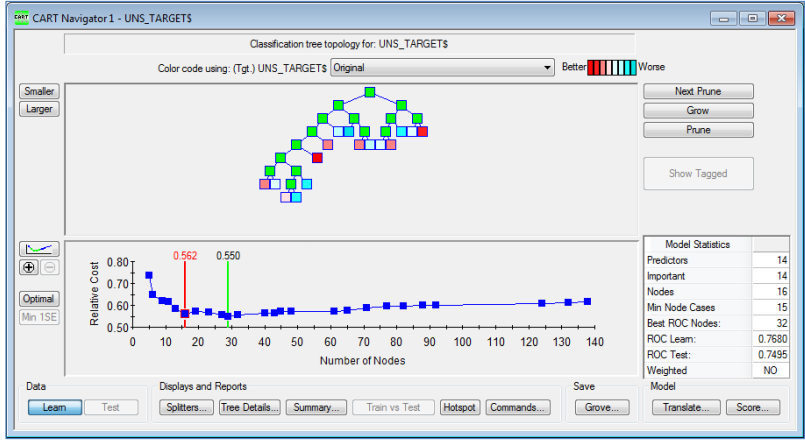Click the Optimal tree button
Viewport: 805px width, 440px height.
coord(39,299)
